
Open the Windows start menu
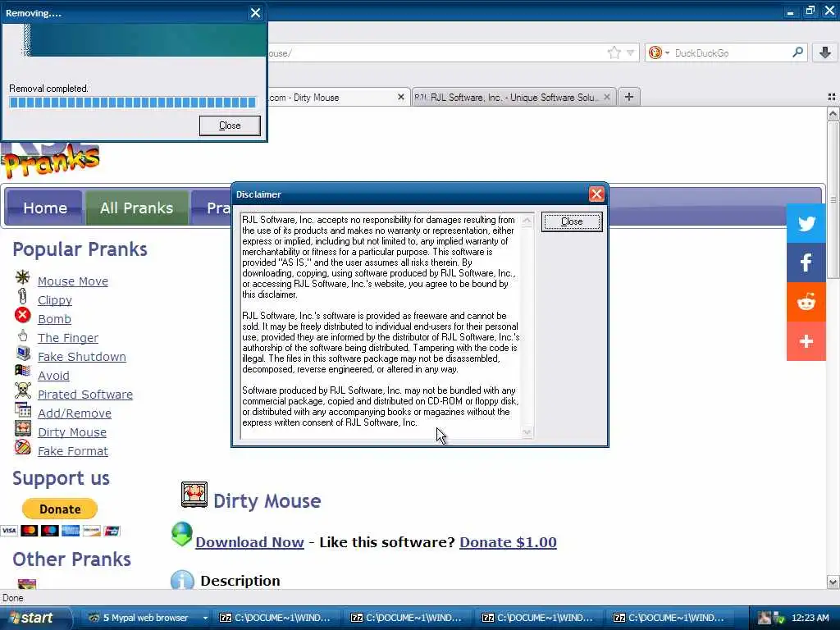35,618
